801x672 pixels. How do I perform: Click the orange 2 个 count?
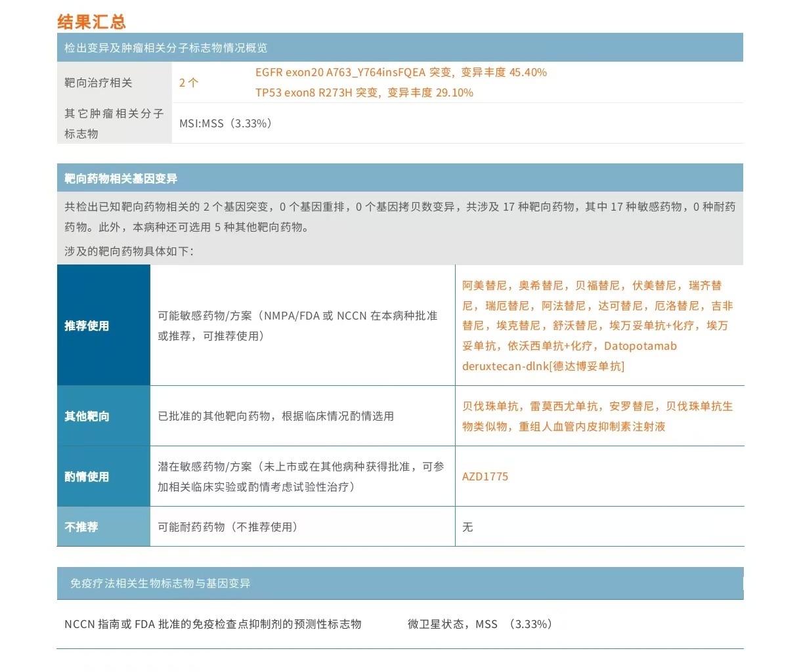pos(188,83)
